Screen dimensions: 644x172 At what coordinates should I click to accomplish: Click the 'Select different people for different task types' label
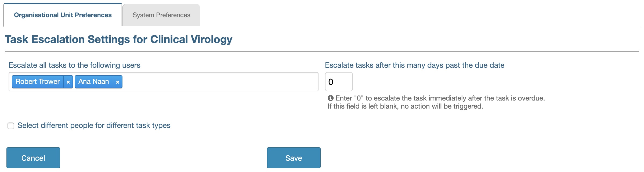pyautogui.click(x=94, y=126)
